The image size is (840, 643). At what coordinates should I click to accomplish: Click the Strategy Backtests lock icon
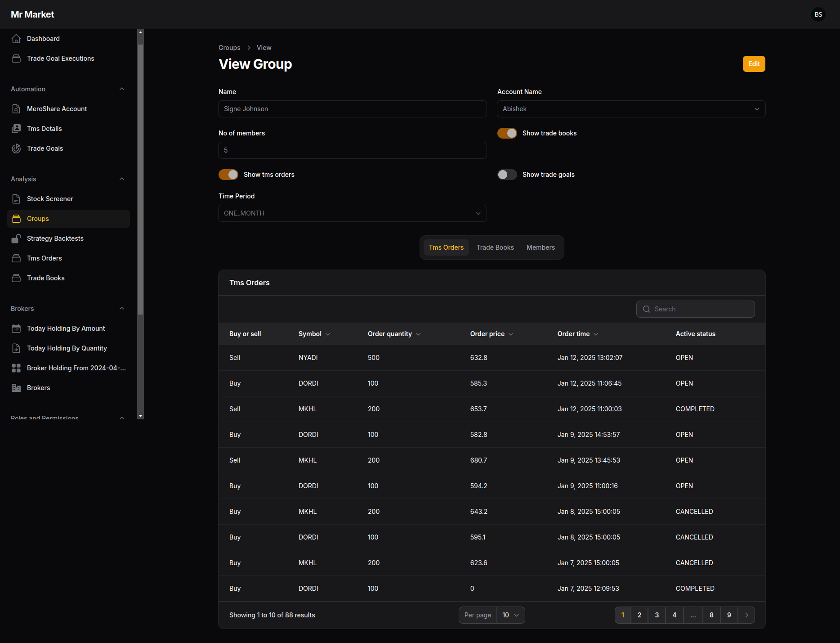point(16,238)
